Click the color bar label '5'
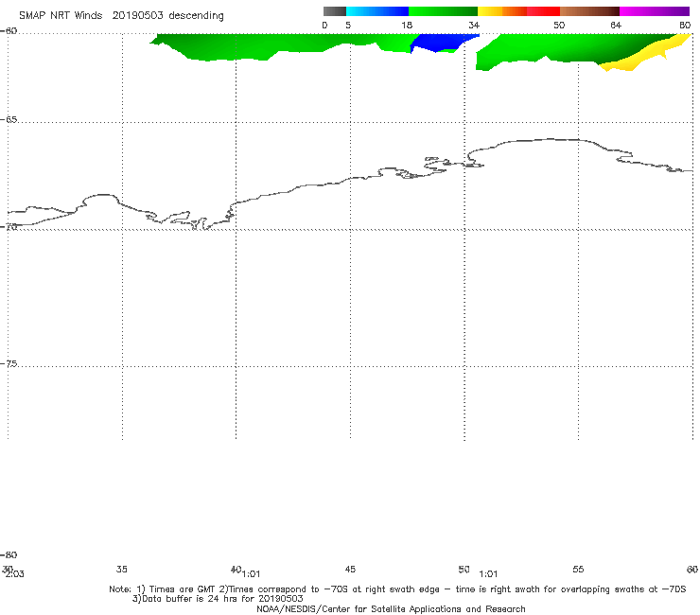This screenshot has height=615, width=700. point(348,25)
